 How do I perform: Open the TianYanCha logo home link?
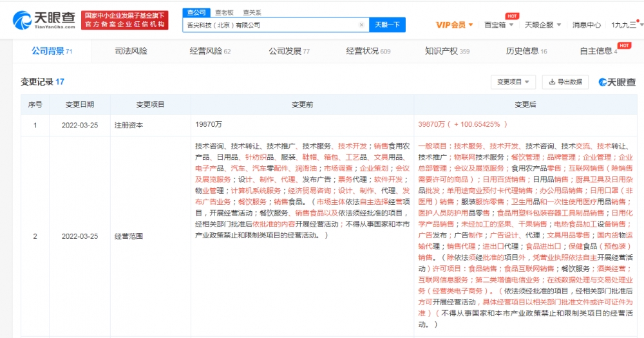(x=44, y=20)
